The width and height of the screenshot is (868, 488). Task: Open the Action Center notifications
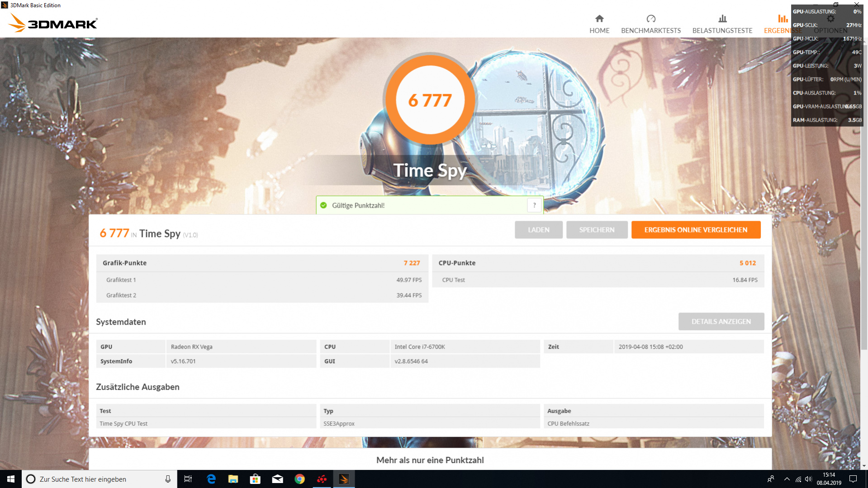pyautogui.click(x=853, y=479)
